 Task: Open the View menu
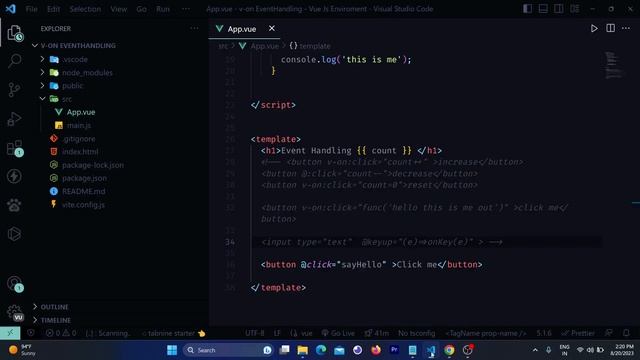tap(118, 9)
